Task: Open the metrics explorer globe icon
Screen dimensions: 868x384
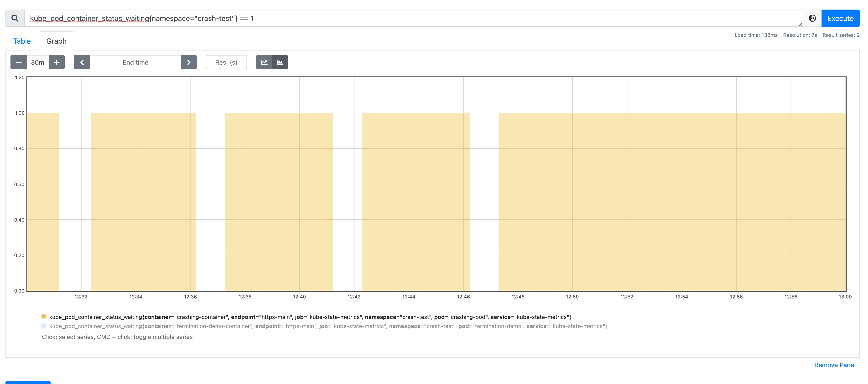Action: pyautogui.click(x=812, y=18)
